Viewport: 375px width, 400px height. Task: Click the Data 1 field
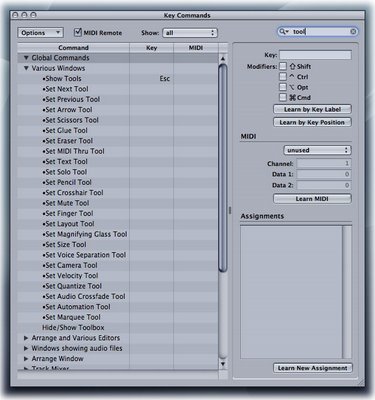pos(324,174)
